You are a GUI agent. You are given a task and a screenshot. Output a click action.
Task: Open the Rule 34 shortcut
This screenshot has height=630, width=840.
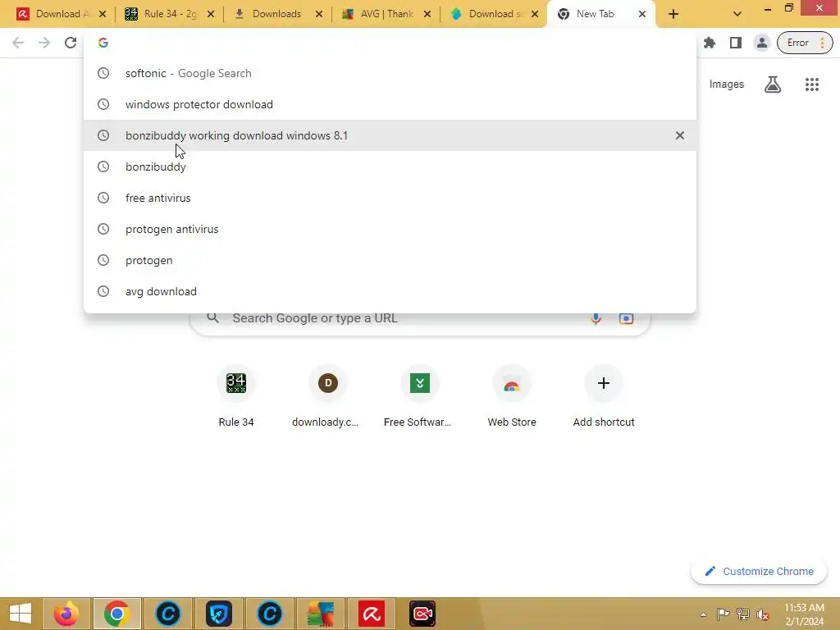click(236, 396)
